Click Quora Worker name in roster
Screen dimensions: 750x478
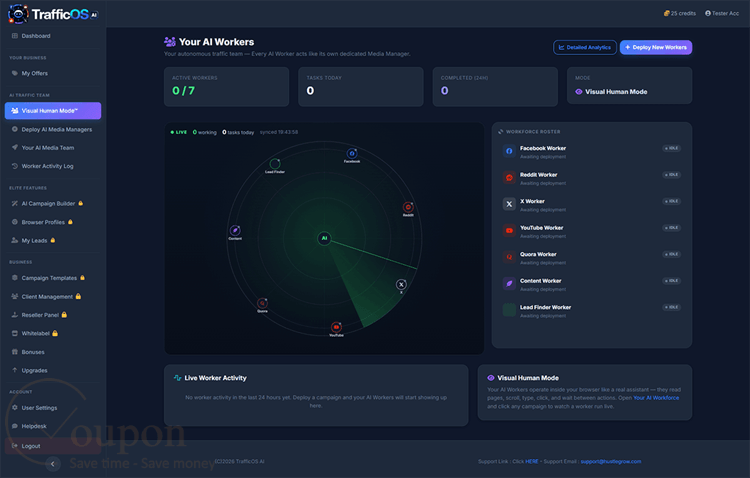click(x=538, y=254)
